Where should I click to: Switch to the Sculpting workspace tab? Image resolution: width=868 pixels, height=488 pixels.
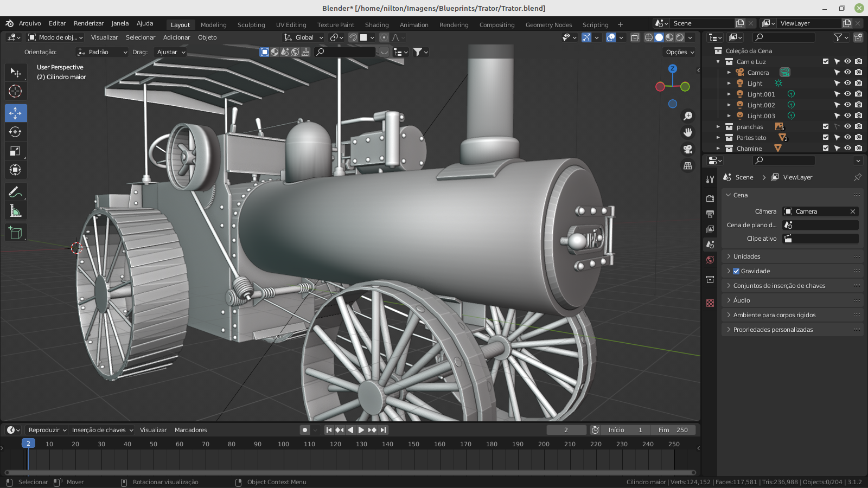[x=251, y=25]
